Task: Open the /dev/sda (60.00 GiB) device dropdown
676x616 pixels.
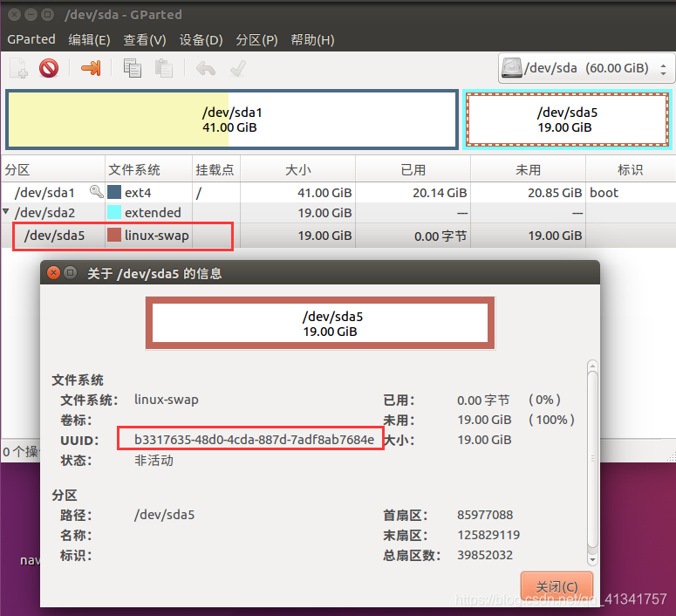Action: pyautogui.click(x=586, y=68)
